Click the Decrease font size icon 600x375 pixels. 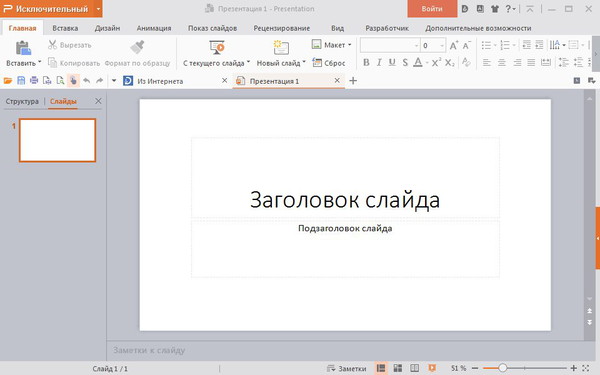(x=466, y=46)
